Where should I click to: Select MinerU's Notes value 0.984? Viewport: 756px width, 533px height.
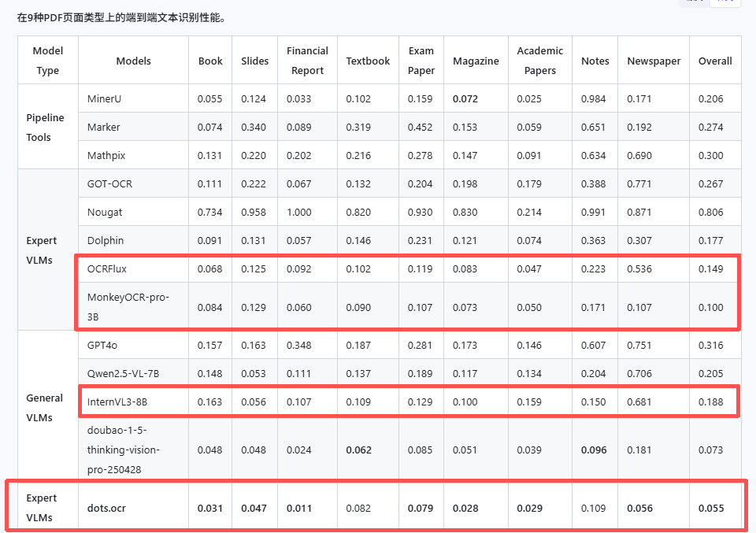(593, 98)
